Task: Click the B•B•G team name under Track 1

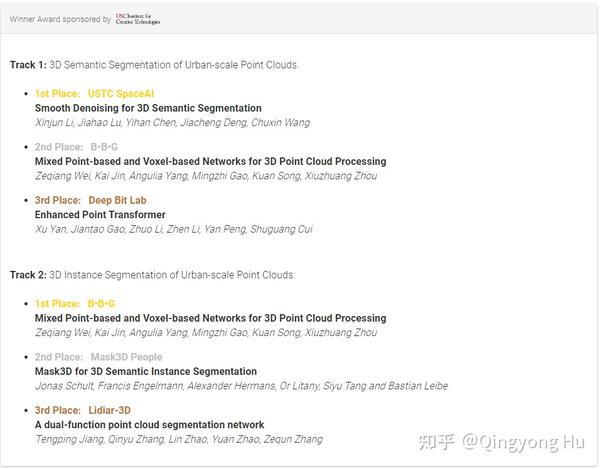Action: pyautogui.click(x=104, y=147)
